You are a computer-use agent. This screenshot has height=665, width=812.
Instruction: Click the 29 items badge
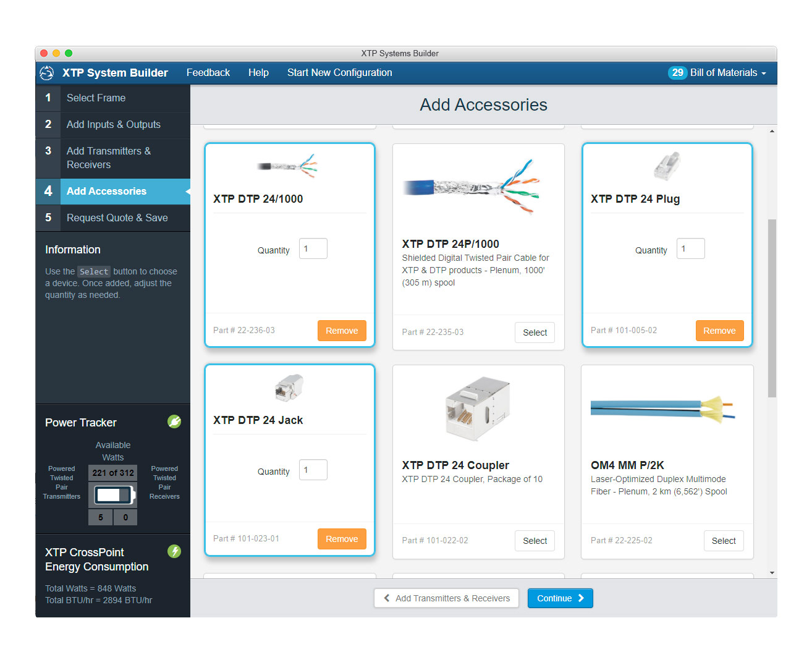pos(677,73)
